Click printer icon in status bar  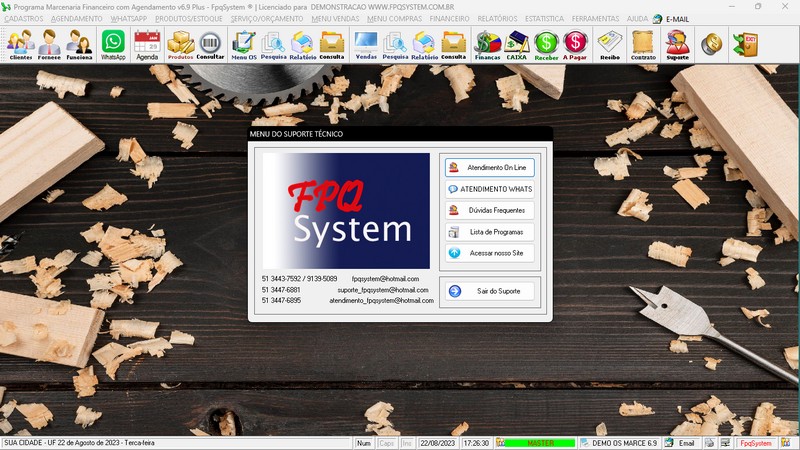tap(709, 443)
